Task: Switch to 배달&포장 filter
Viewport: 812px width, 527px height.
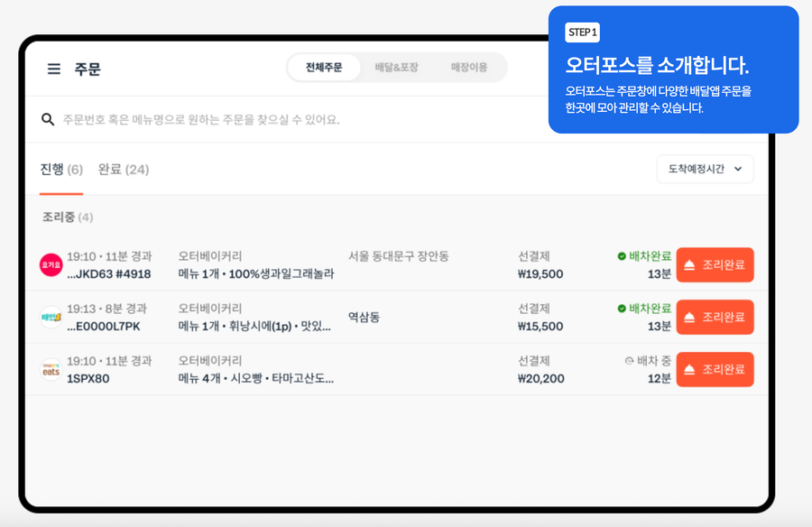Action: pyautogui.click(x=396, y=68)
